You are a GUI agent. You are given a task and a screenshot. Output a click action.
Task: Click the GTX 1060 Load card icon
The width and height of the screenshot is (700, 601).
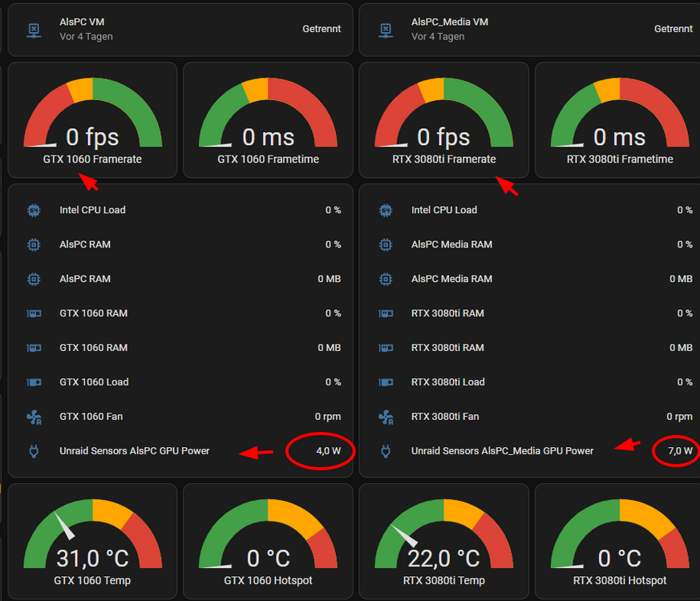click(34, 382)
